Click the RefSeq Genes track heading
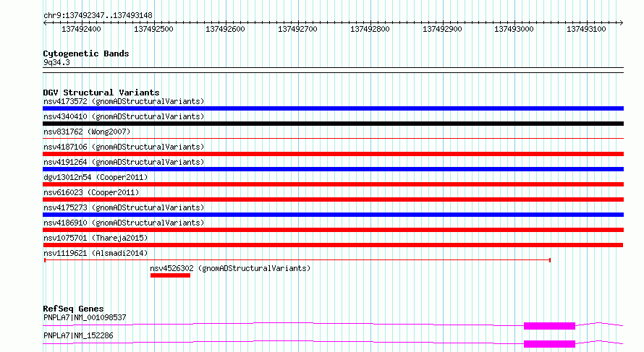 (x=73, y=309)
